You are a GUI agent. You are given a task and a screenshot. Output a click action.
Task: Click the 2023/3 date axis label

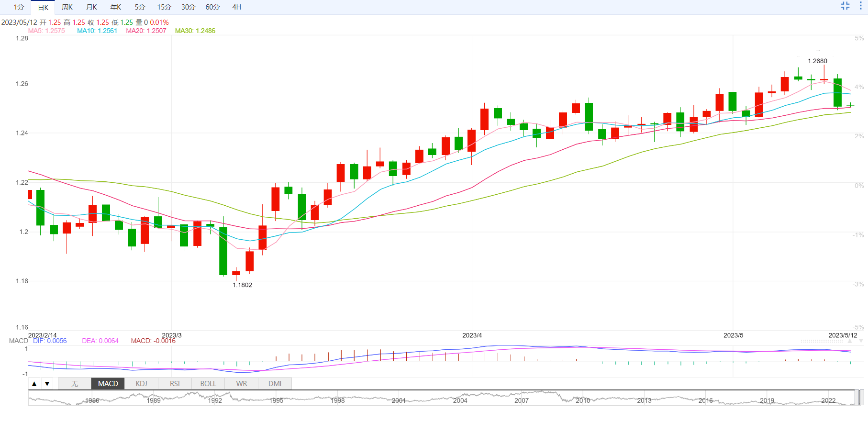pyautogui.click(x=172, y=335)
